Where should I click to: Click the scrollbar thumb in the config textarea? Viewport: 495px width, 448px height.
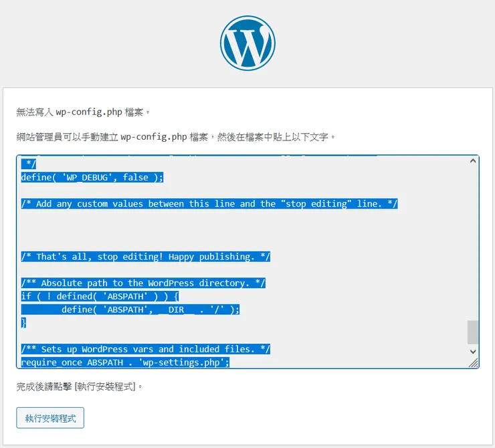[472, 332]
